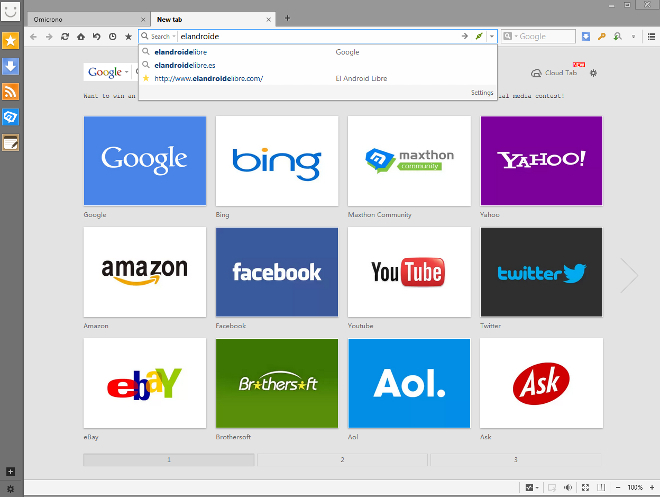Image resolution: width=660 pixels, height=497 pixels.
Task: Open the Google quick access tile
Action: coord(145,161)
